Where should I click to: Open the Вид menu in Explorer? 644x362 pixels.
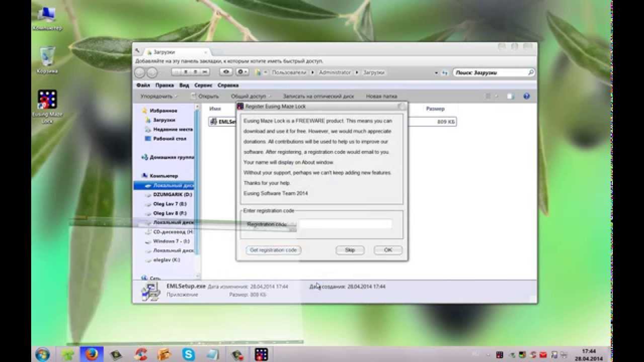184,85
